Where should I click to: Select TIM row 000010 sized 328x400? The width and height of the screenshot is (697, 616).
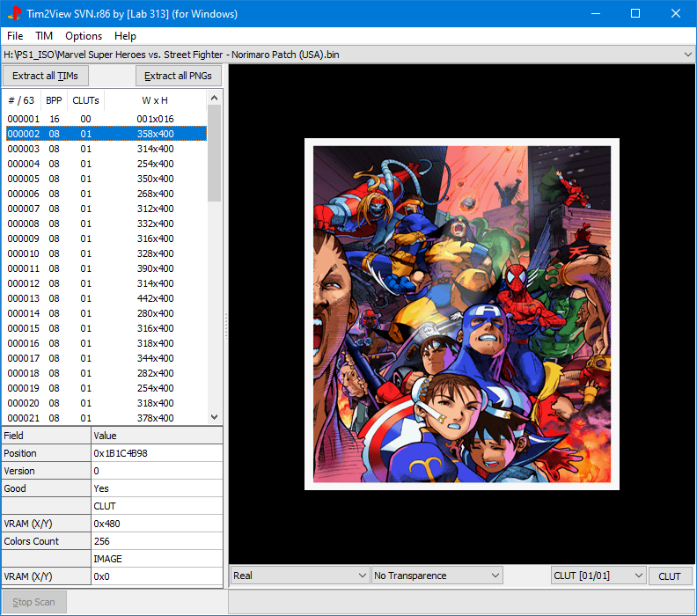106,253
